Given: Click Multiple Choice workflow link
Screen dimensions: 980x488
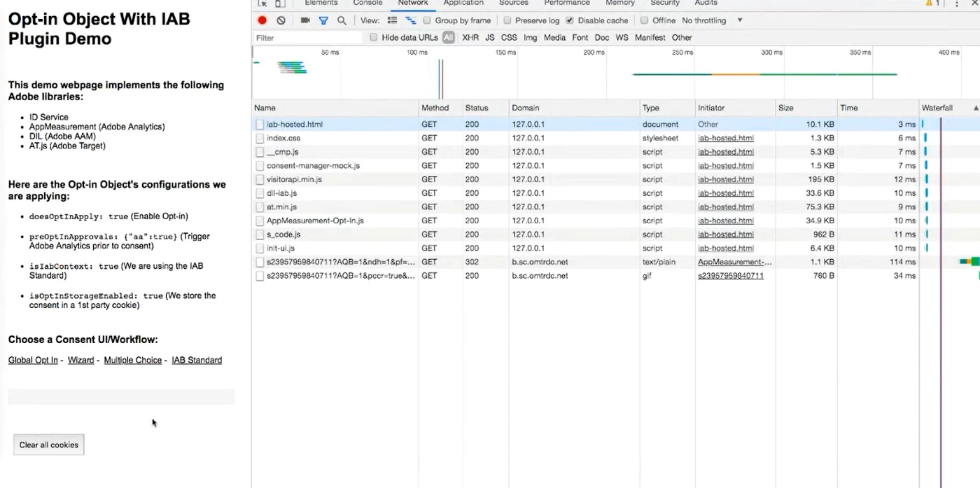Looking at the screenshot, I should point(133,361).
